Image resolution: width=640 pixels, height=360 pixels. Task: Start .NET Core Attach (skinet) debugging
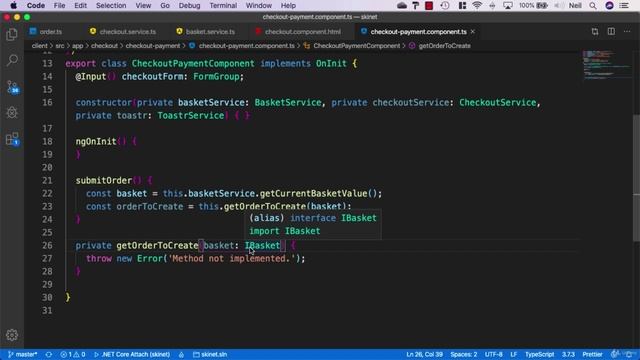tap(132, 354)
